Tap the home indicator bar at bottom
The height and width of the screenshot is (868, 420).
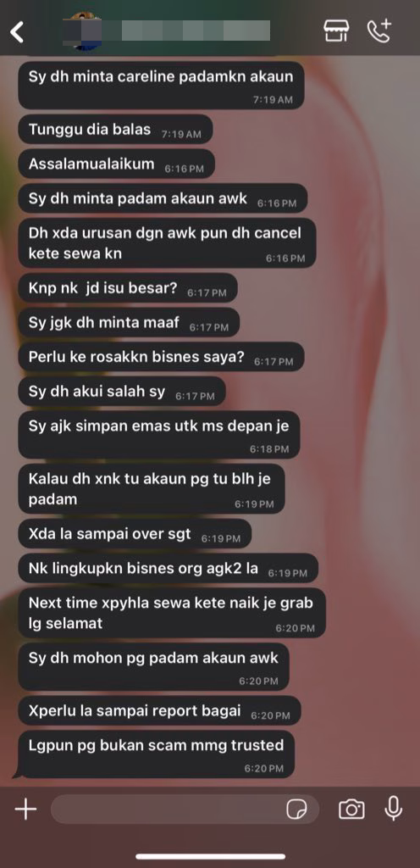[x=211, y=857]
